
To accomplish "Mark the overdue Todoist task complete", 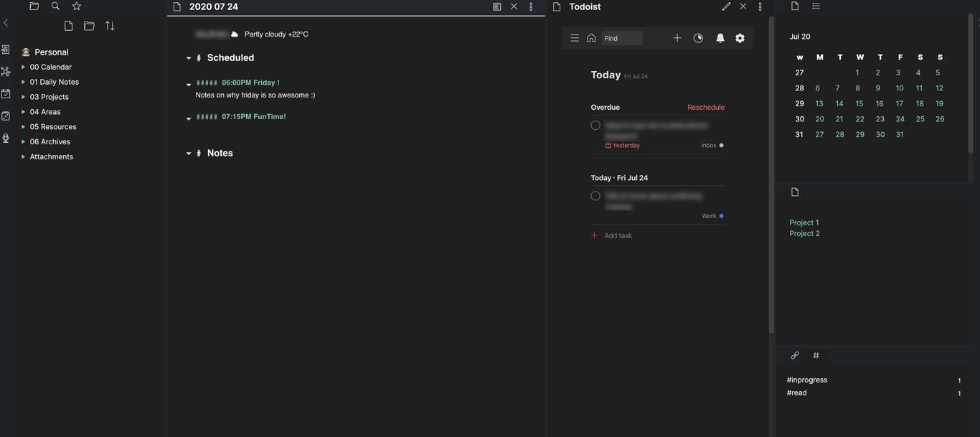I will (x=595, y=126).
